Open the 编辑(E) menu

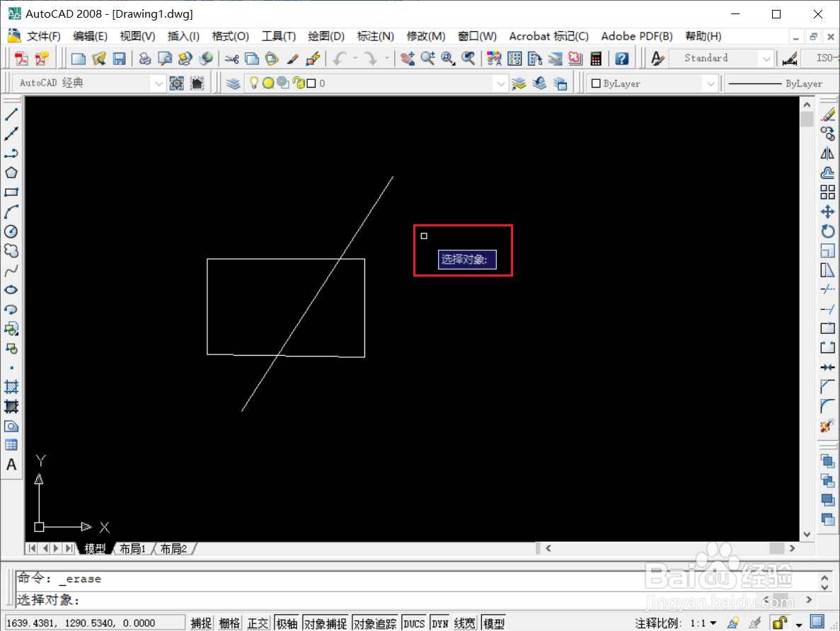90,36
